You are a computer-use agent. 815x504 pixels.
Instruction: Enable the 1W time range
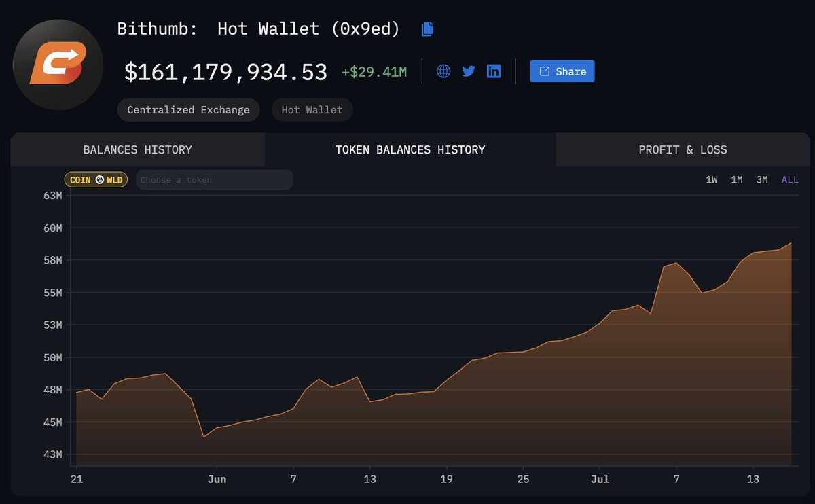[711, 179]
